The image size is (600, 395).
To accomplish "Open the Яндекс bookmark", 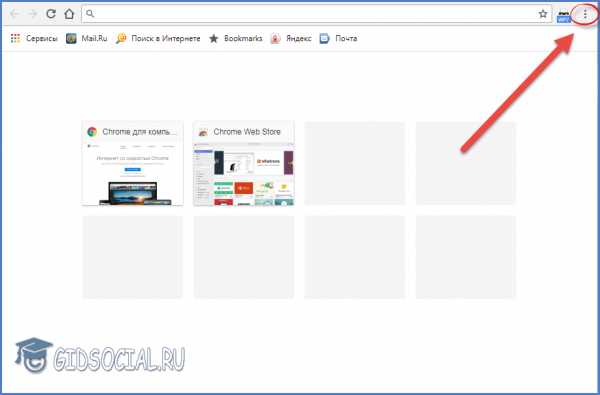I will [x=291, y=38].
